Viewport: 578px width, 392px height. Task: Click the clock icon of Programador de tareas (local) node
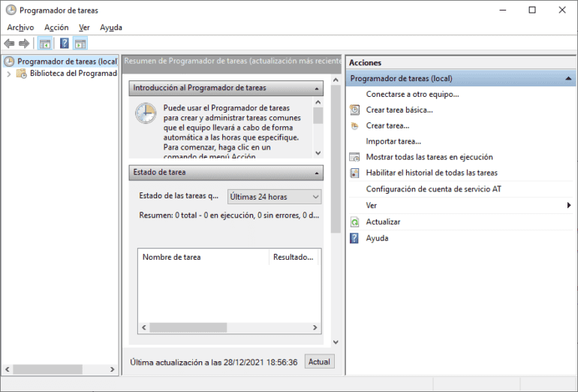[x=9, y=62]
